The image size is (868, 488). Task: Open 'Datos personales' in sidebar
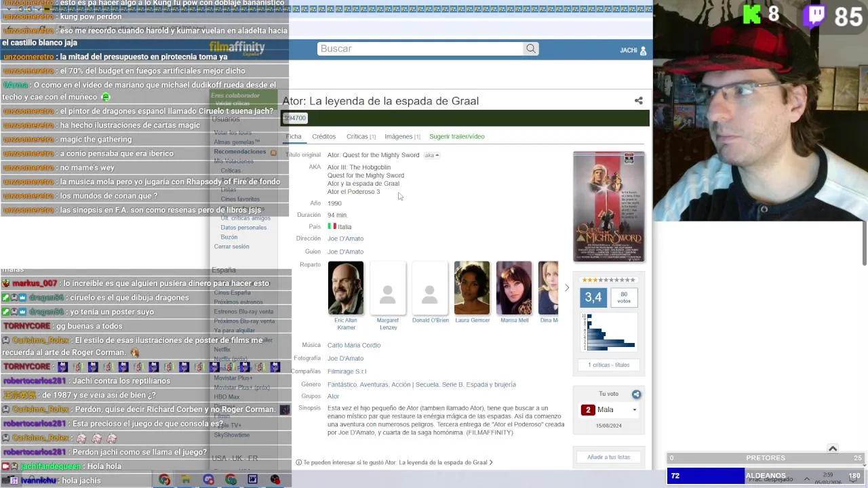(x=243, y=228)
